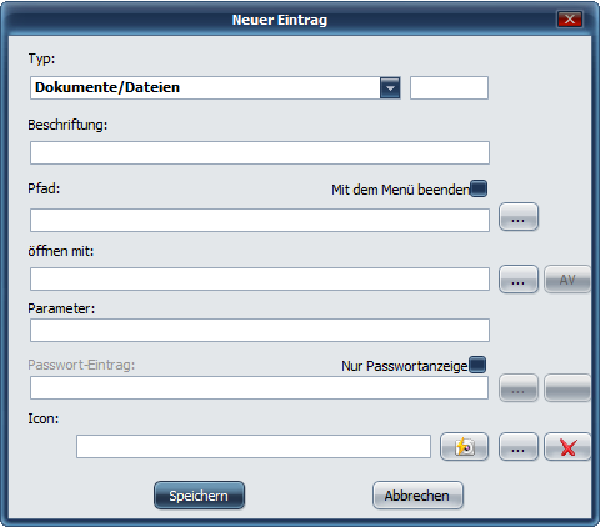Click the Abbrechen button
The width and height of the screenshot is (600, 527).
click(x=417, y=495)
